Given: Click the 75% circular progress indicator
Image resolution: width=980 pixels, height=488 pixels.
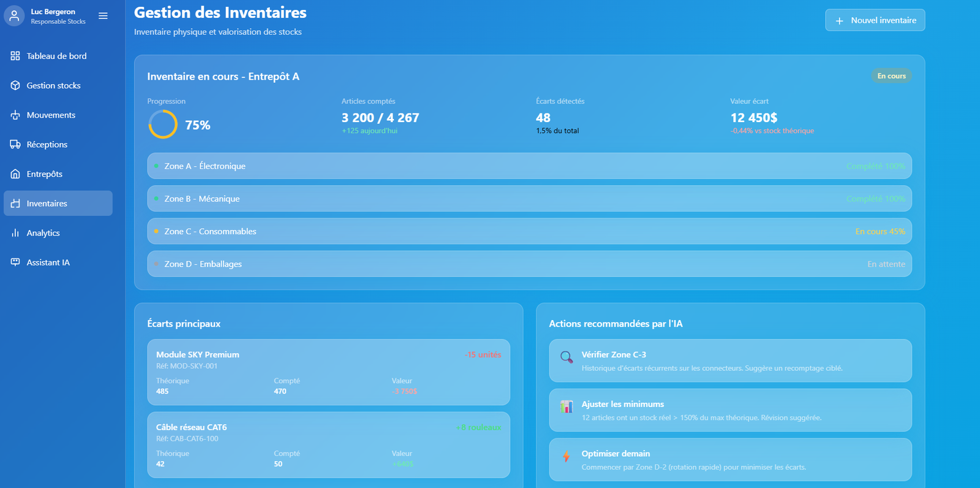Looking at the screenshot, I should pos(163,124).
